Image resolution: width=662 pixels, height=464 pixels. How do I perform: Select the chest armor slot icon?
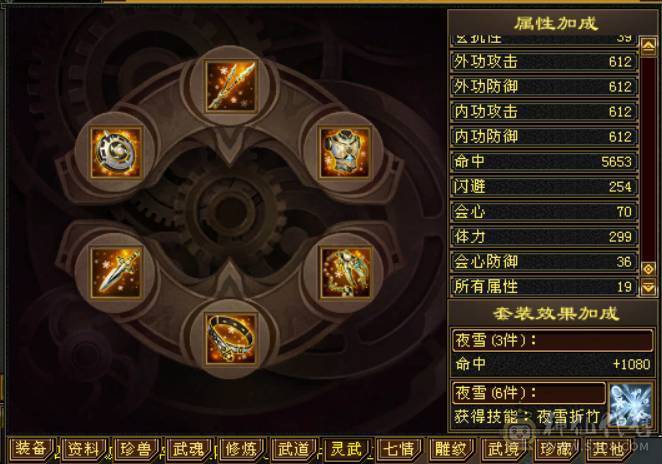[345, 152]
